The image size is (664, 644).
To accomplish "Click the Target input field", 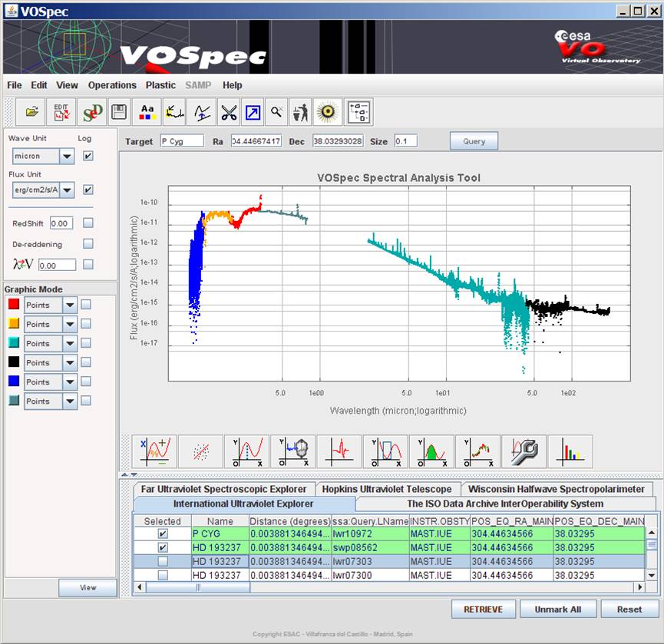I will [182, 141].
